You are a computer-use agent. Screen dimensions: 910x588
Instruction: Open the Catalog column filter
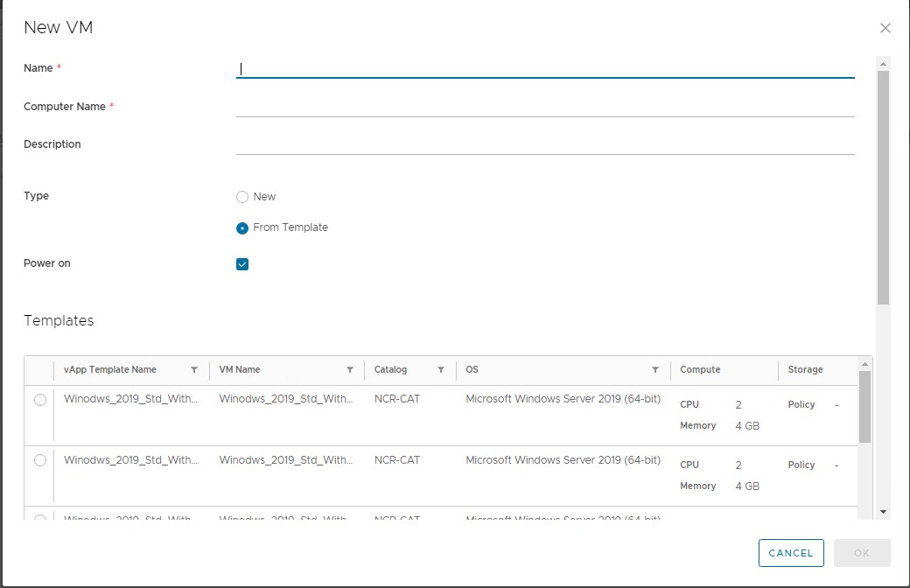(x=441, y=369)
